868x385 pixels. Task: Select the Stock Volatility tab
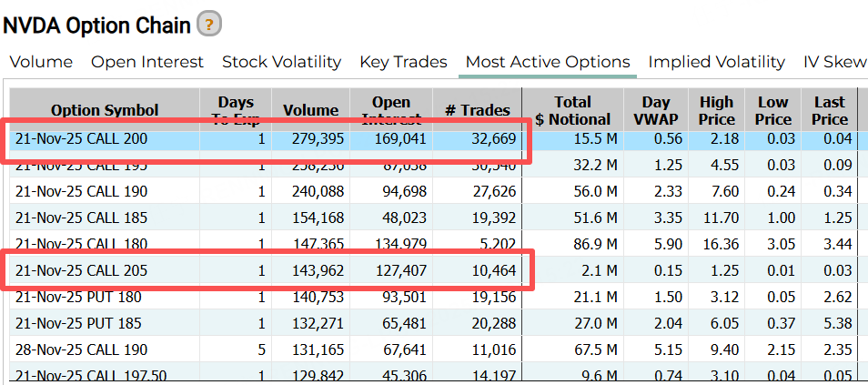point(281,62)
